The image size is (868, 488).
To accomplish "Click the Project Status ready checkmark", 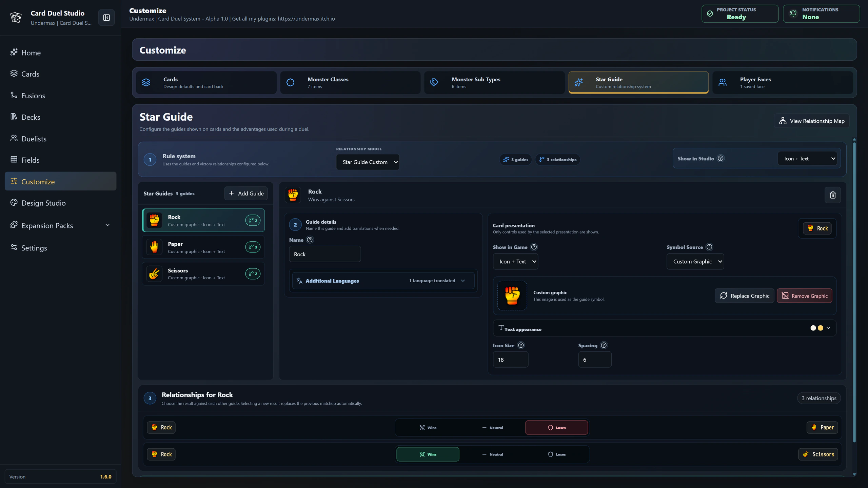I will [710, 14].
